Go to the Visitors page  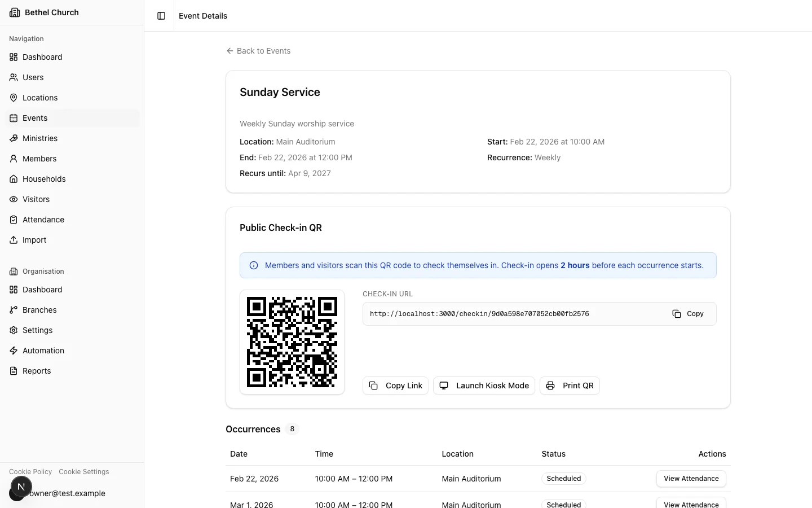[x=72, y=199]
